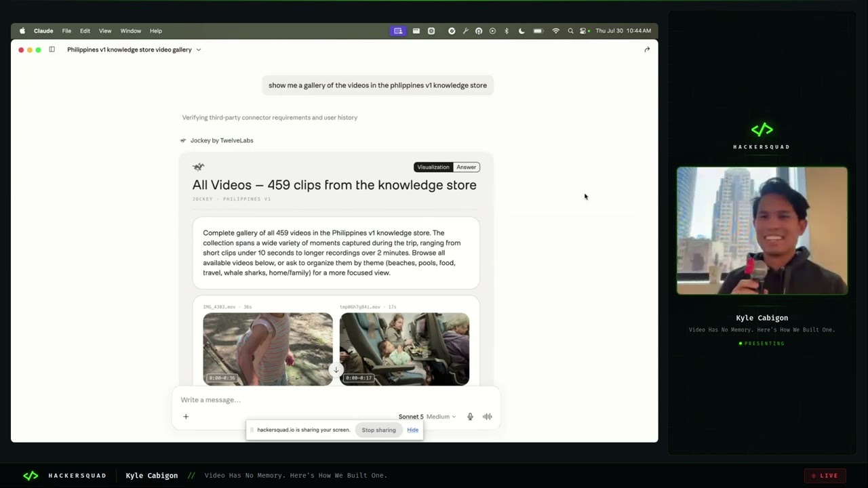Click the presenter webcam video of Kyle Cabigon
Viewport: 868px width, 488px height.
(762, 230)
